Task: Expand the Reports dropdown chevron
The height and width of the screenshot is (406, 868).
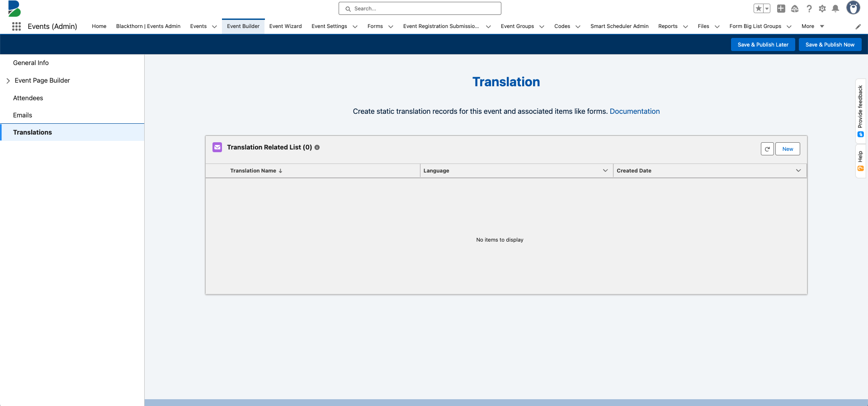Action: [x=685, y=27]
